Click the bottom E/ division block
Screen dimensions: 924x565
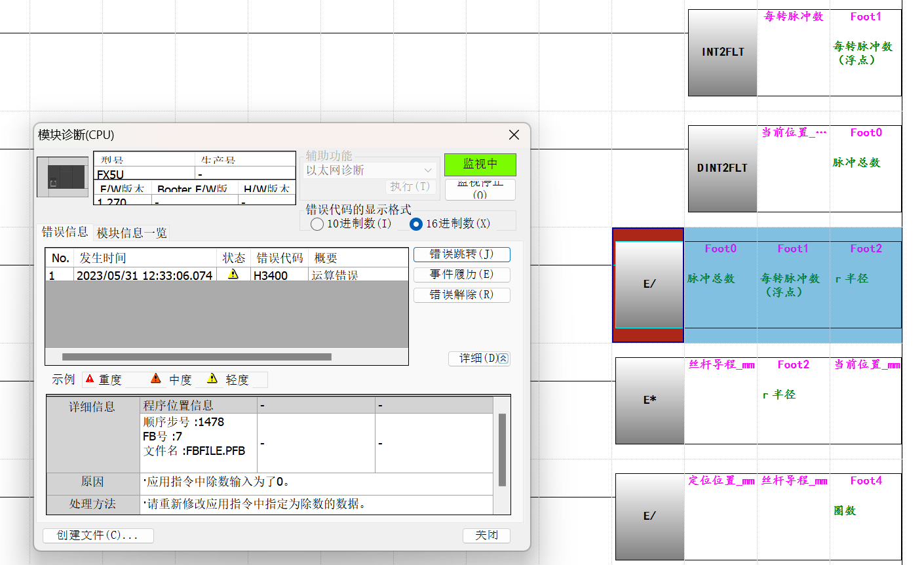pyautogui.click(x=649, y=516)
